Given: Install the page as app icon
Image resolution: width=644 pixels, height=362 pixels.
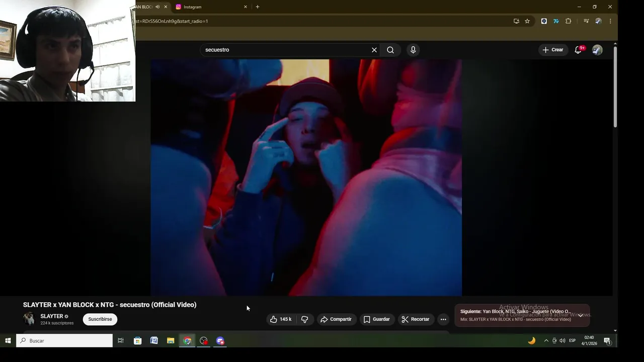Looking at the screenshot, I should 516,21.
